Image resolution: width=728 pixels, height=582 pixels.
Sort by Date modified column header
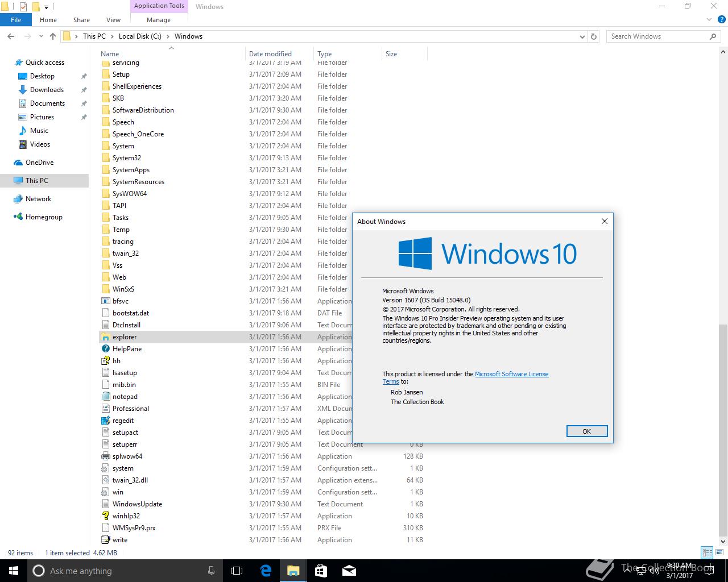(x=279, y=54)
